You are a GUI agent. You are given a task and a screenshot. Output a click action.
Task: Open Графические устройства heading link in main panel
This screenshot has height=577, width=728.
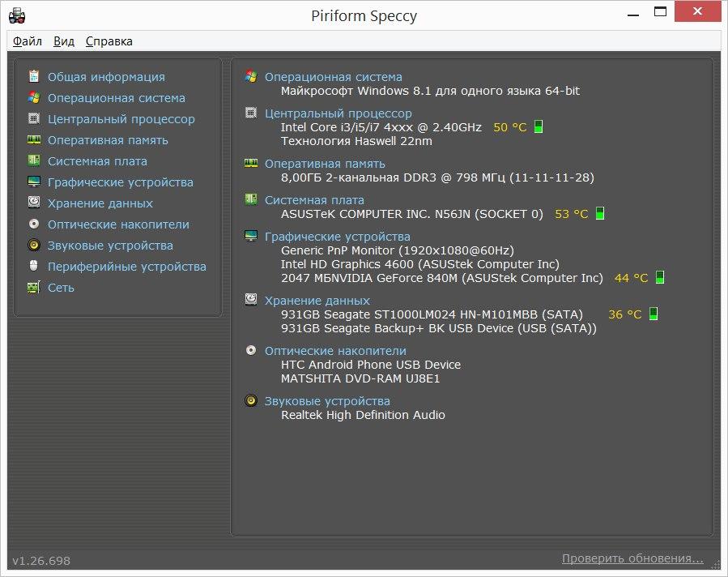(x=338, y=237)
